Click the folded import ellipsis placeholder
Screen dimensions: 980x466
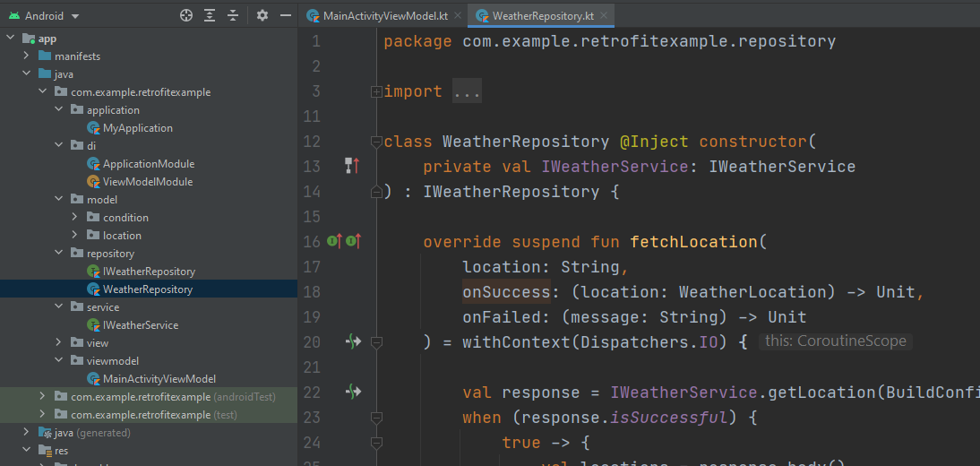tap(467, 92)
